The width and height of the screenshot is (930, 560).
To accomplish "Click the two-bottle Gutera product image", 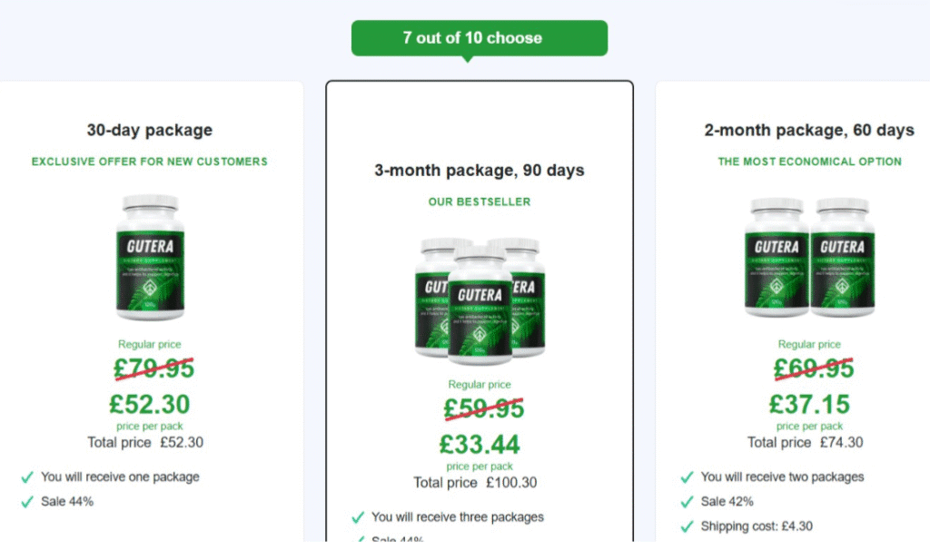I will (x=808, y=259).
